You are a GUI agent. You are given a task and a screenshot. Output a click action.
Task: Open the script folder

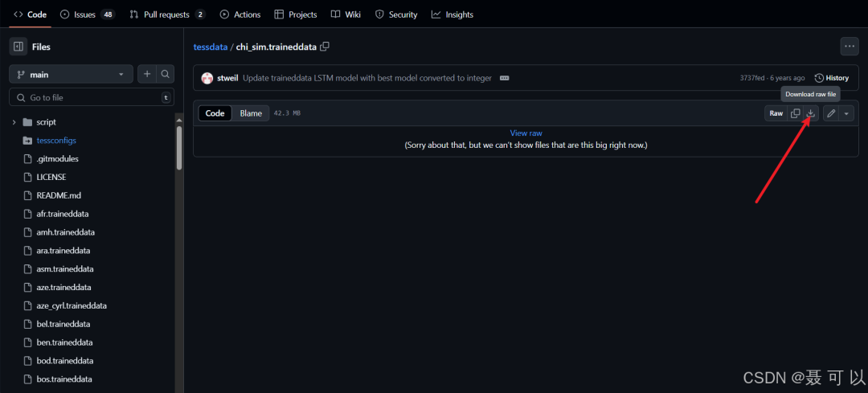(x=46, y=122)
